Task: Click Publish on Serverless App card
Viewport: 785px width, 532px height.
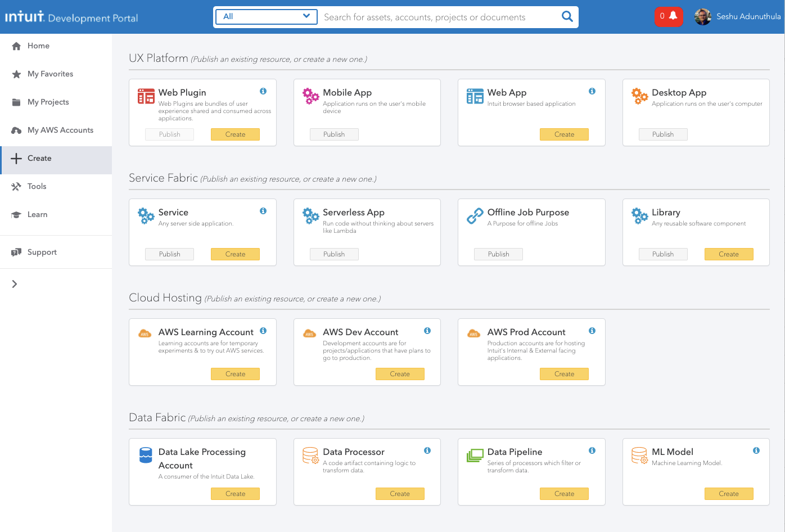Action: coord(334,254)
